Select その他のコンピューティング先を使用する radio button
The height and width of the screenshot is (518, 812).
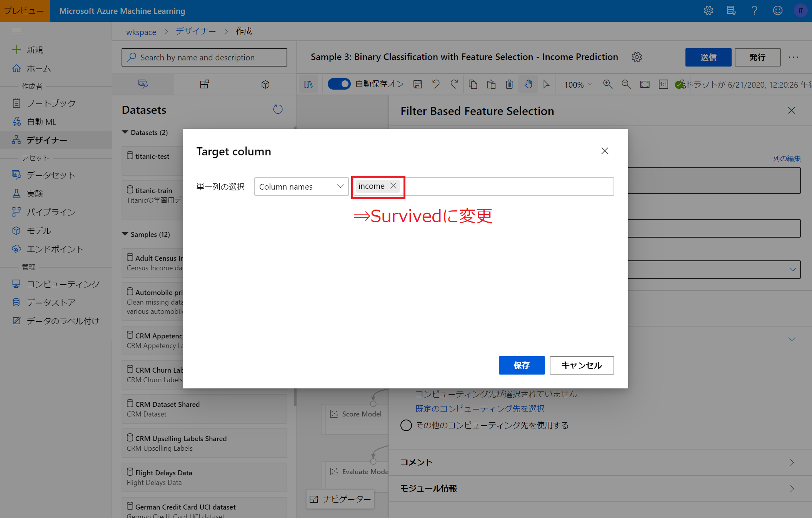pos(406,425)
